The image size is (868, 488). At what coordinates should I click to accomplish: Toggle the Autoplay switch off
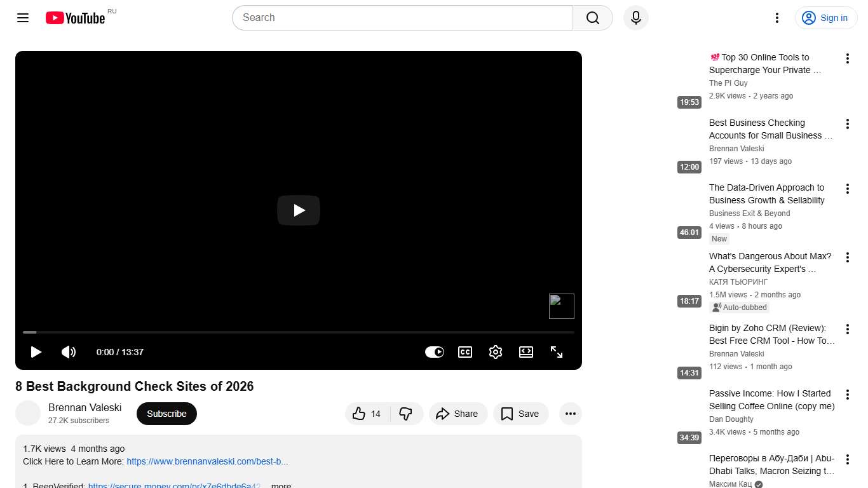(434, 351)
